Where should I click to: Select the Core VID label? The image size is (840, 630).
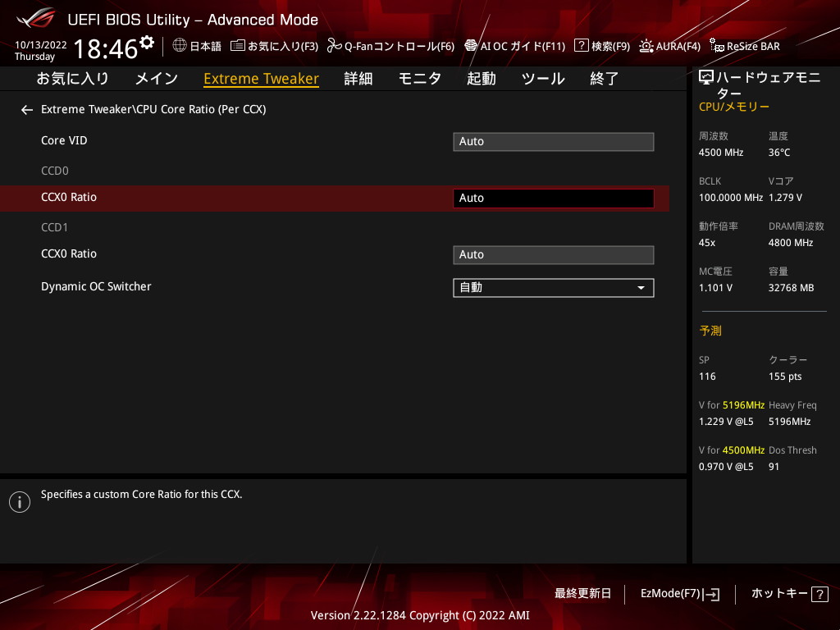point(64,140)
